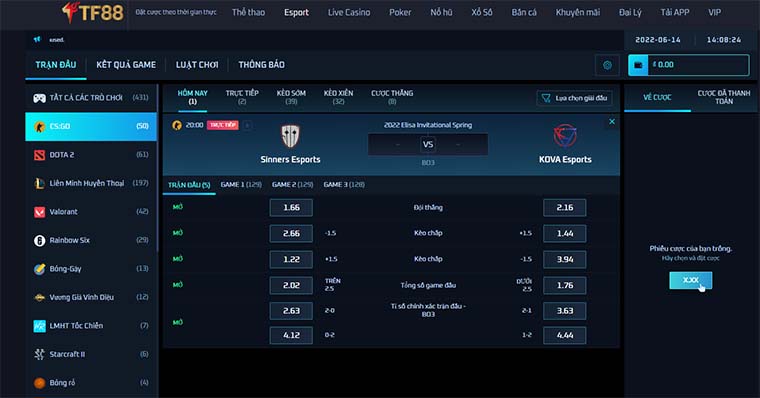This screenshot has width=760, height=398.
Task: Click the TF88 logo
Action: click(x=92, y=13)
